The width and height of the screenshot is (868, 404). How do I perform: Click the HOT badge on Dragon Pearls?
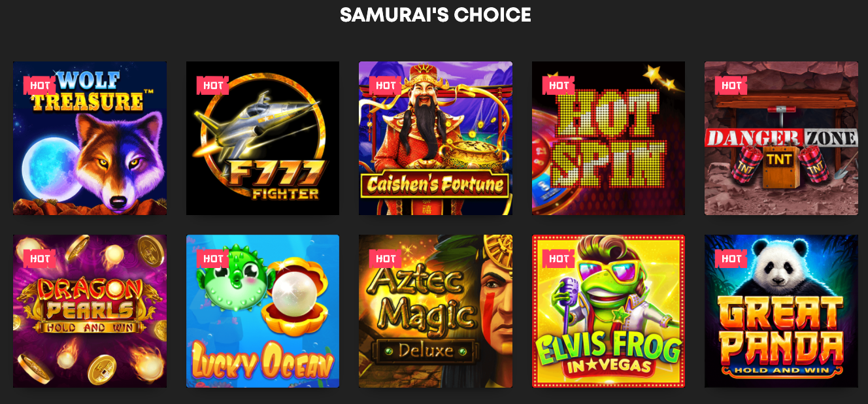(x=40, y=259)
